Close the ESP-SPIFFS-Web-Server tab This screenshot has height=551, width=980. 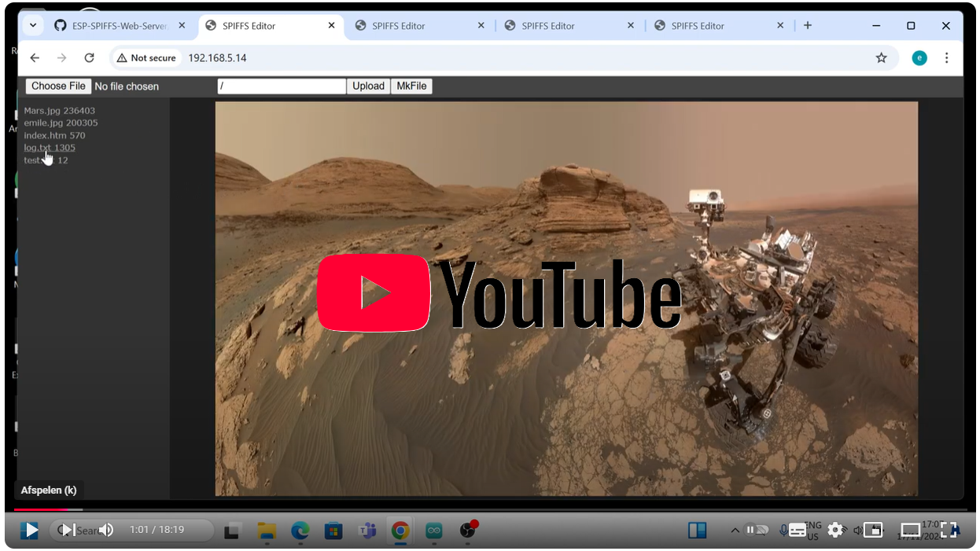[182, 25]
